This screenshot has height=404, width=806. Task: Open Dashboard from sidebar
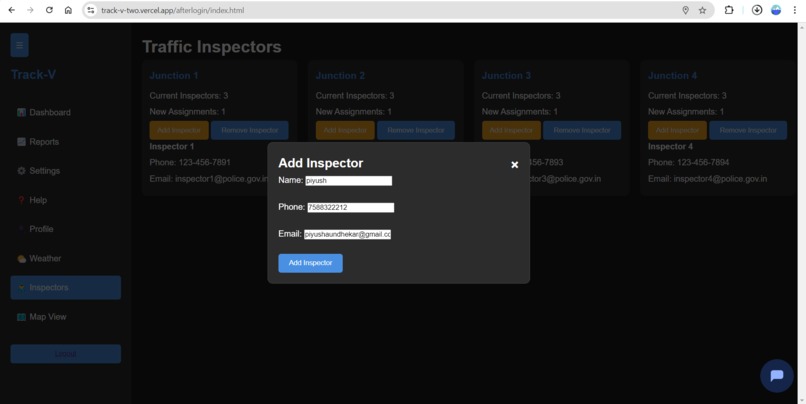click(66, 113)
